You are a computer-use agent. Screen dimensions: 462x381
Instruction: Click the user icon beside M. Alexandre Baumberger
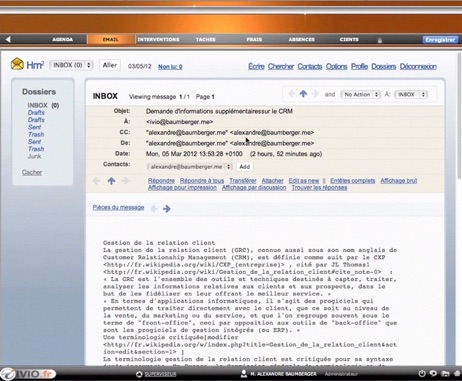(x=244, y=373)
